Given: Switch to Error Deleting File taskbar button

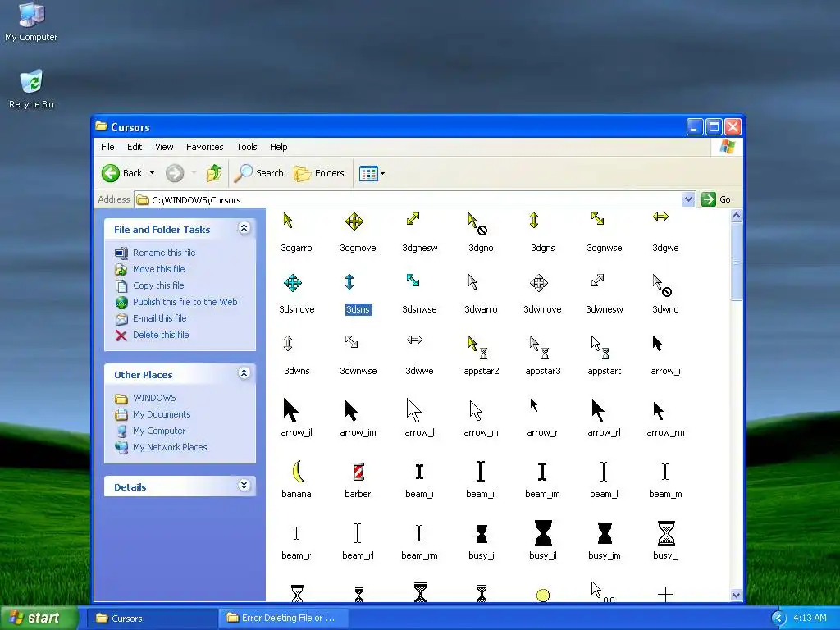Looking at the screenshot, I should click(x=283, y=618).
